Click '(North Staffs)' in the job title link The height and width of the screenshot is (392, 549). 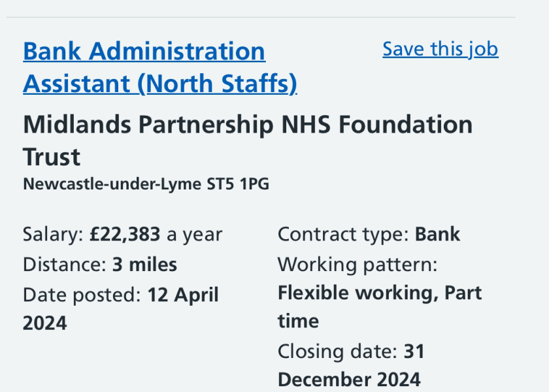coord(217,84)
